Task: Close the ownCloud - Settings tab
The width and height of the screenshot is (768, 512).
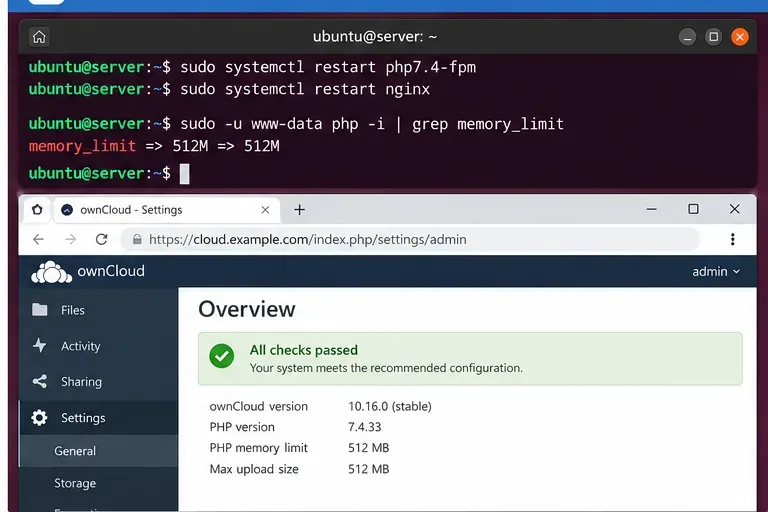Action: [265, 210]
